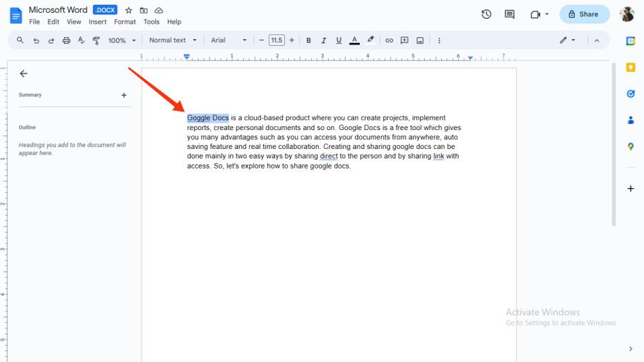This screenshot has height=362, width=644.
Task: Click the .DOCX badge
Action: 105,10
